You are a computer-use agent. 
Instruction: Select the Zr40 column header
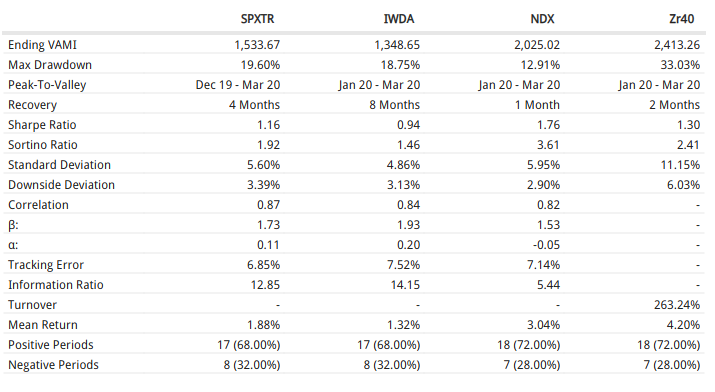[x=682, y=19]
